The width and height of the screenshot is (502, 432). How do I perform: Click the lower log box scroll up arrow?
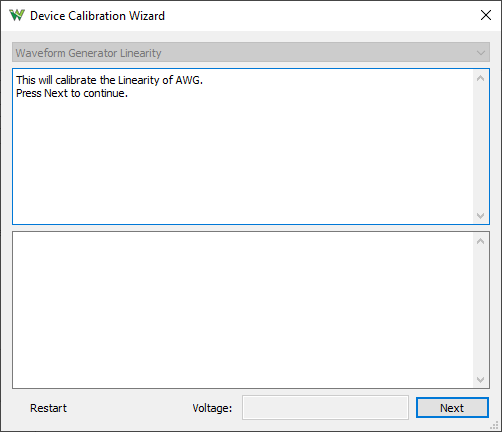[480, 241]
